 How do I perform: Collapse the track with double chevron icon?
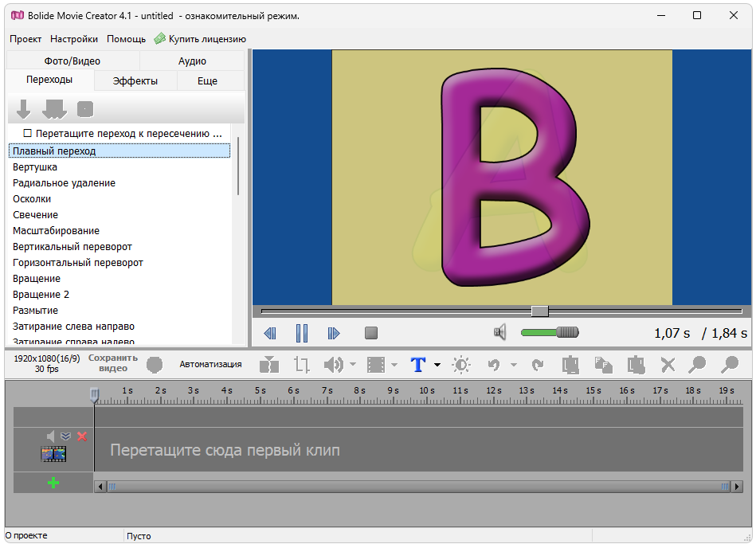click(66, 436)
